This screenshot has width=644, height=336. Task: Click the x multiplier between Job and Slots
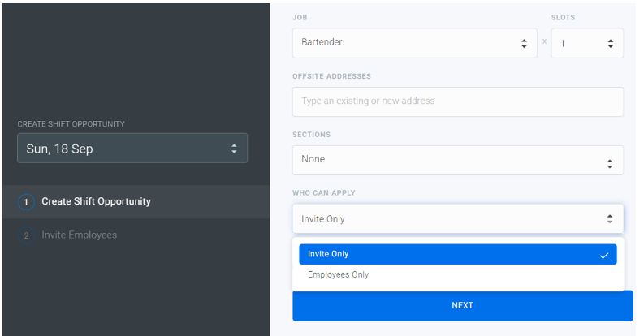(544, 41)
